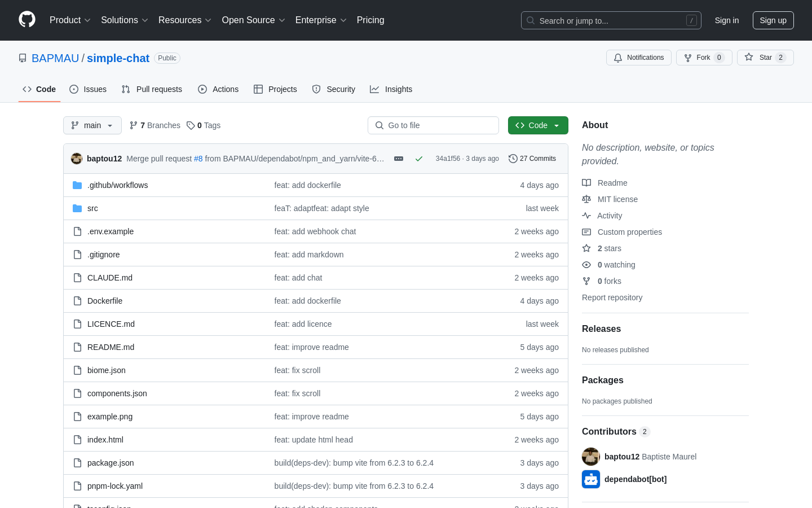The width and height of the screenshot is (812, 508).
Task: Open the Contributors heading link
Action: point(616,432)
